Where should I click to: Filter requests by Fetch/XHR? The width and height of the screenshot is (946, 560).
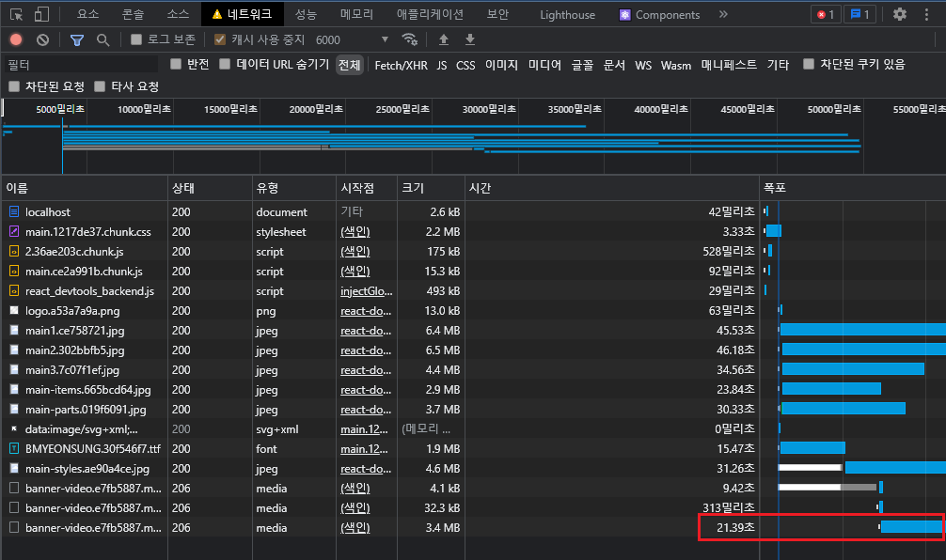pyautogui.click(x=402, y=65)
